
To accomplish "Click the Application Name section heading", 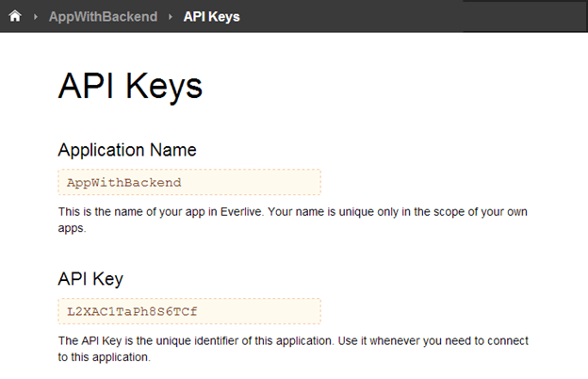I will (127, 150).
